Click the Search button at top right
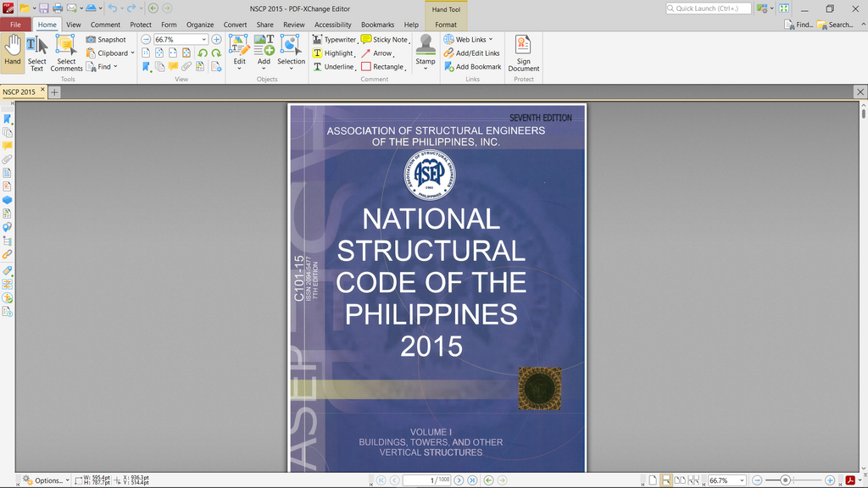868x488 pixels. click(835, 25)
